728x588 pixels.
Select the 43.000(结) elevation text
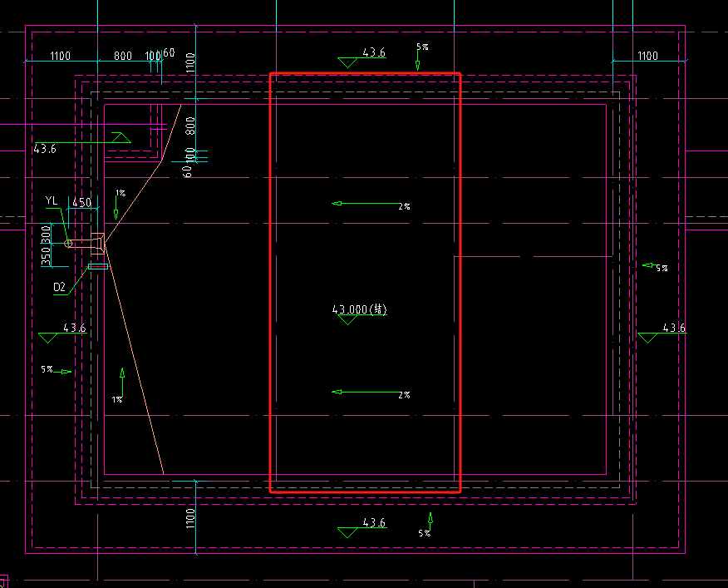360,309
